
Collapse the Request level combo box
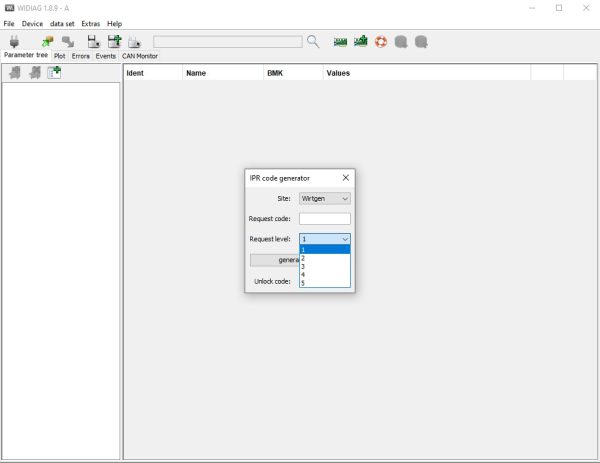click(324, 239)
